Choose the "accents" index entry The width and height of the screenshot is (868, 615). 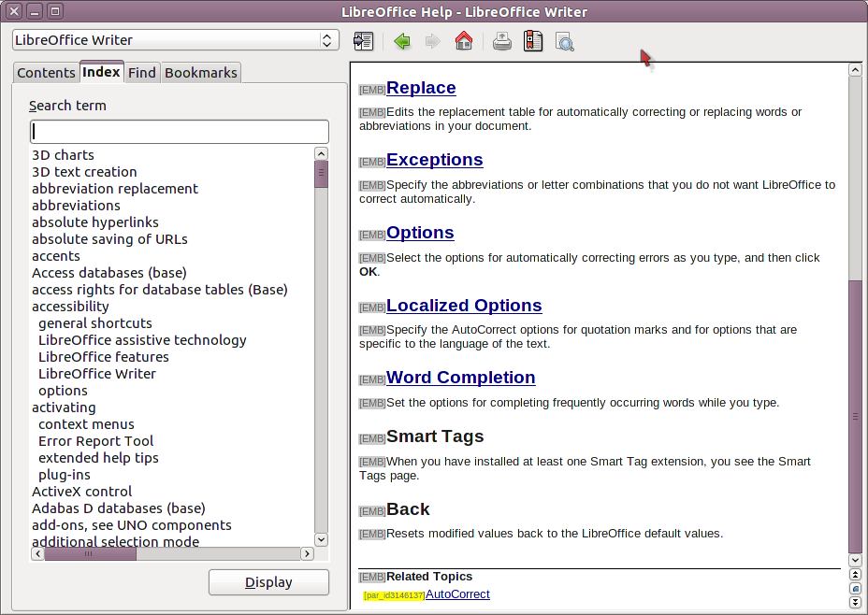pos(56,256)
